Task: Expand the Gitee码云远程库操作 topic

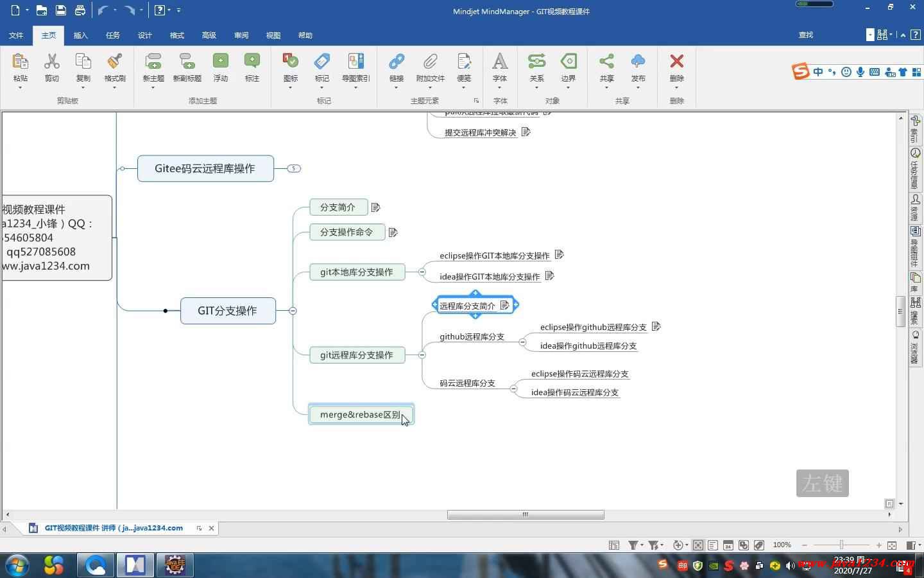Action: [294, 169]
